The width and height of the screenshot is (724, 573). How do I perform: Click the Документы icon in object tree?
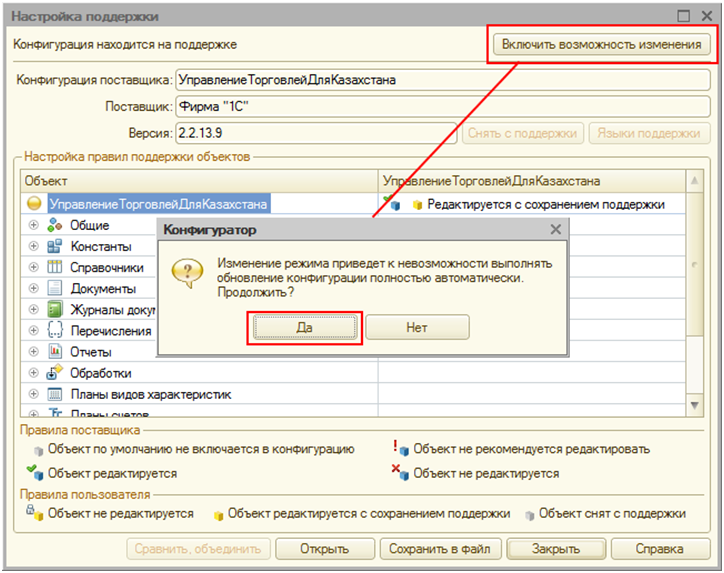coord(55,289)
